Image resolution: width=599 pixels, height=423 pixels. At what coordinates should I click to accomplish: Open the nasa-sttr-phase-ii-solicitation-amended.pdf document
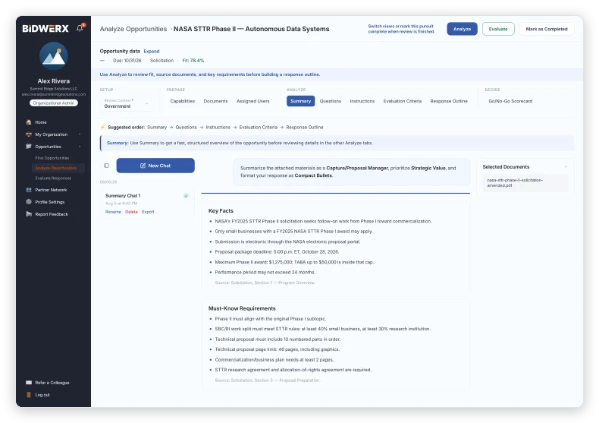pos(525,183)
